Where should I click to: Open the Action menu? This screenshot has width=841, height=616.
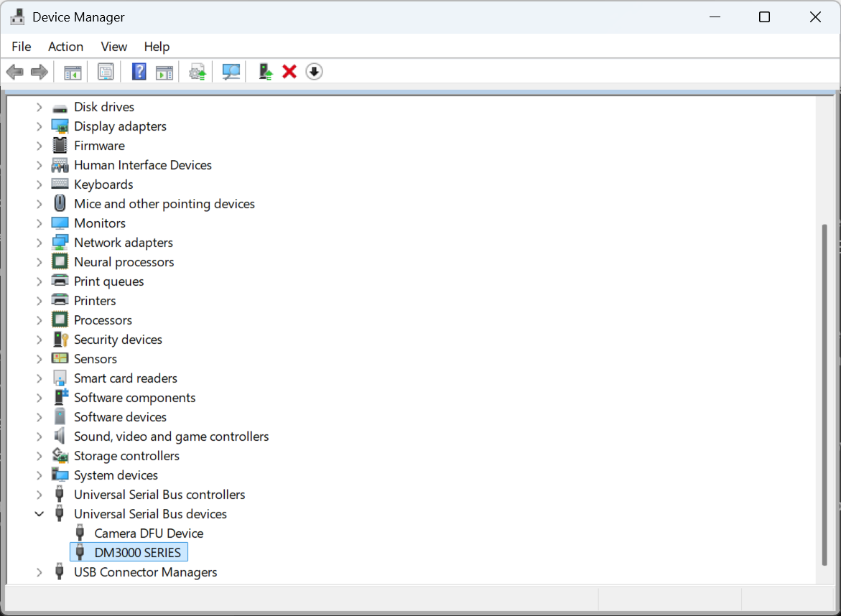click(x=65, y=47)
